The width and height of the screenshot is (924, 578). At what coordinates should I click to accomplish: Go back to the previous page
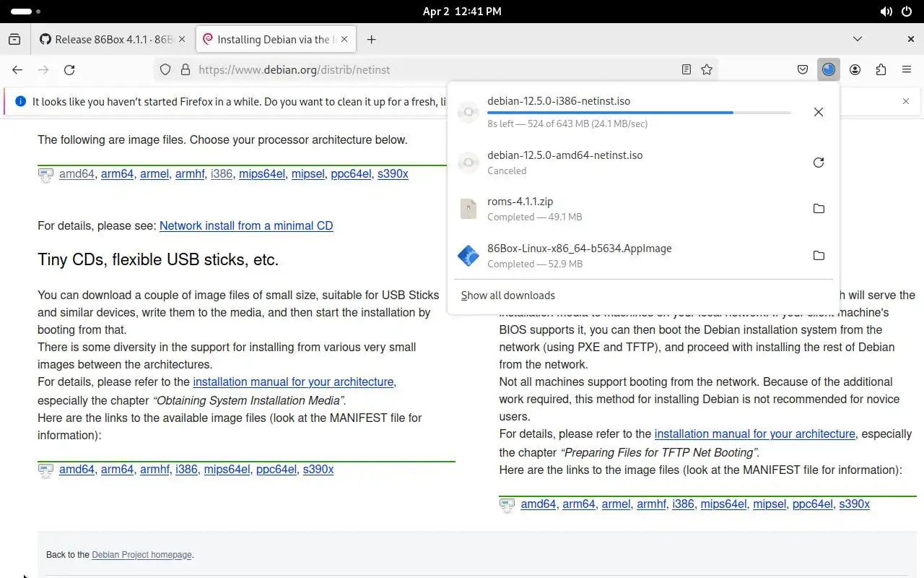[17, 70]
